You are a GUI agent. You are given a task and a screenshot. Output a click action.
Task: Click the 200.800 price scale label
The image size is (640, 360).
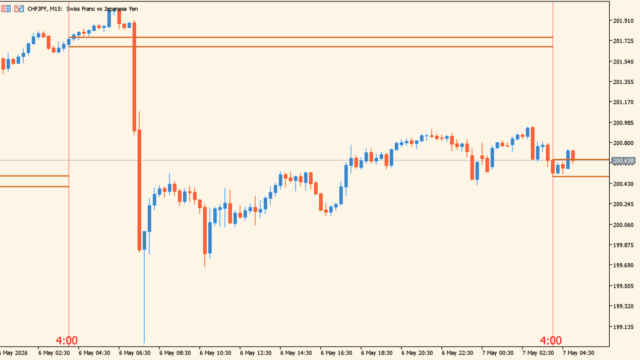[623, 143]
